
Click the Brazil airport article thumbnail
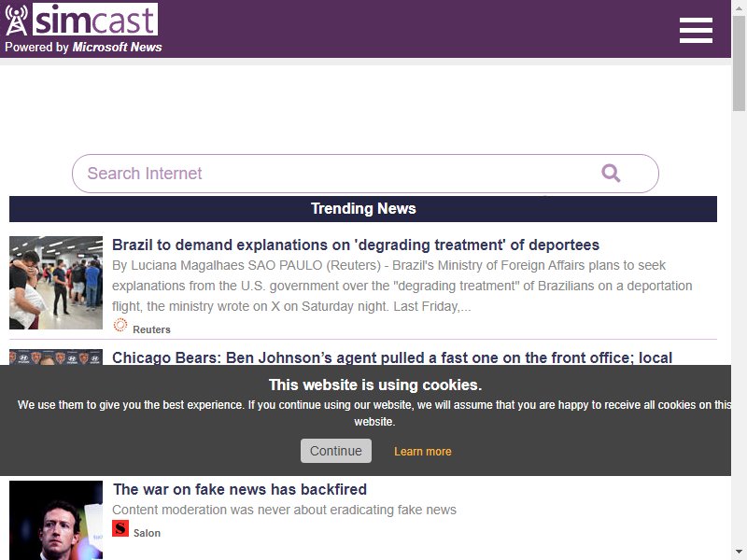56,283
